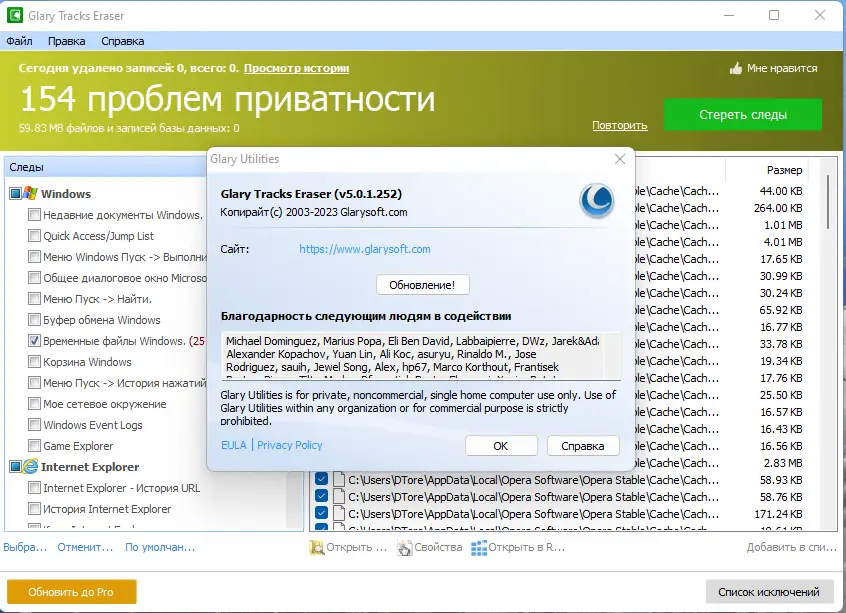Click the 44.00 KB size cell
The height and width of the screenshot is (613, 846).
click(781, 191)
